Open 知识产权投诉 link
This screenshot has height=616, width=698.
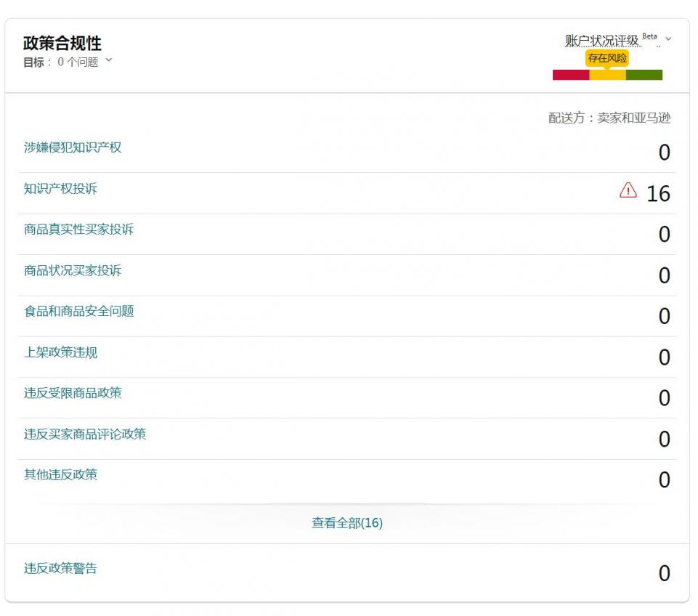click(60, 189)
